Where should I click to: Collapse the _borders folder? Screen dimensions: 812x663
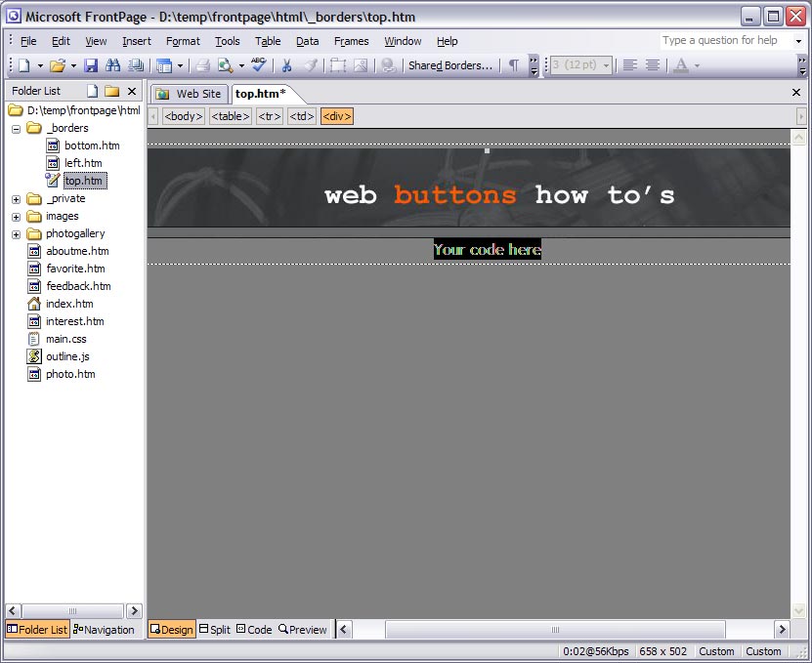click(x=16, y=128)
